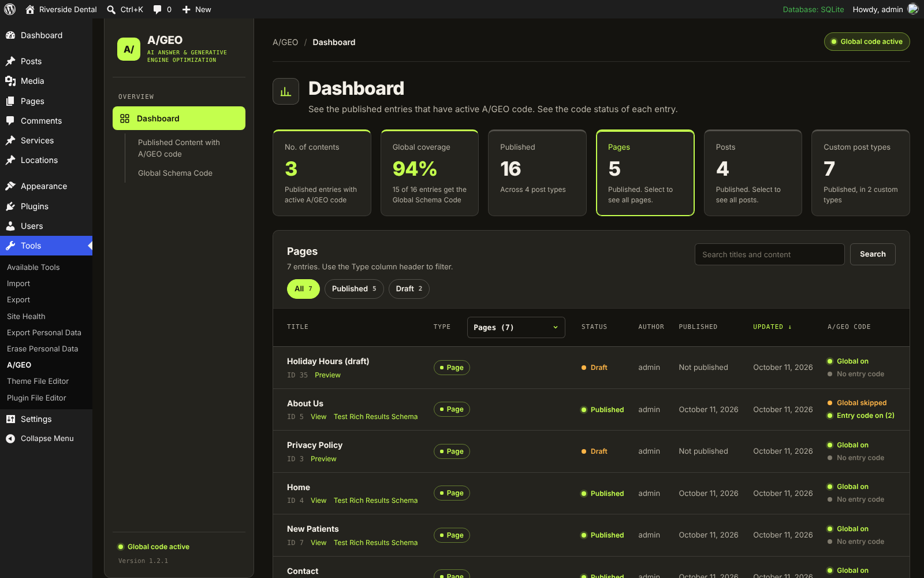The image size is (924, 578).
Task: Select the Custom post types card
Action: [x=860, y=173]
